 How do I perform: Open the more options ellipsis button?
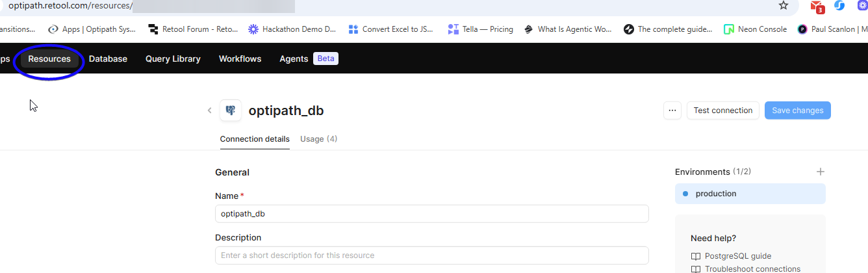(672, 110)
